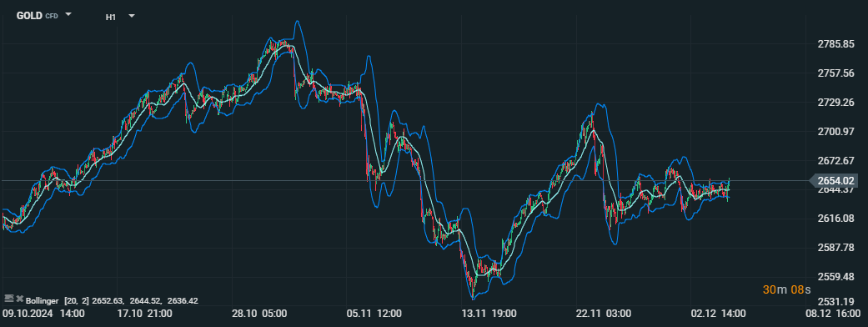Click the 28.10 05:00 time marker
Viewport: 868px width, 327px height.
pos(259,314)
